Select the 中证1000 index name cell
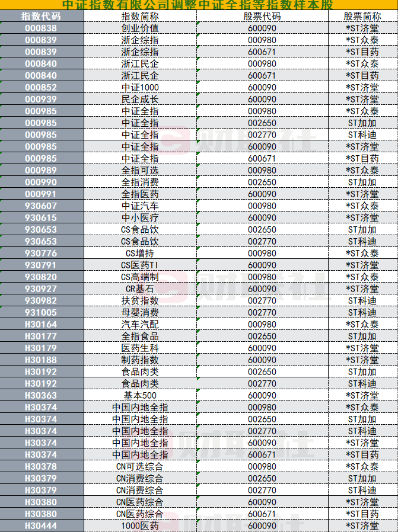This screenshot has width=398, height=532. pos(140,88)
